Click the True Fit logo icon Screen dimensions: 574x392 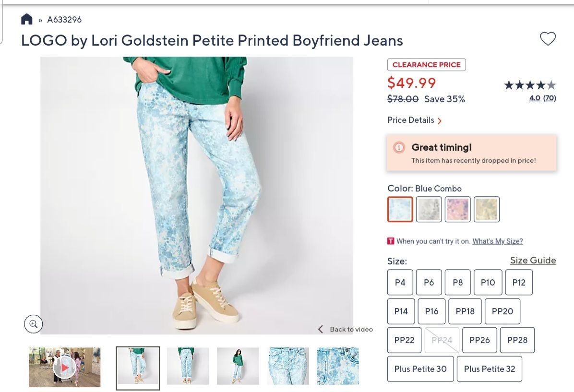(x=391, y=241)
